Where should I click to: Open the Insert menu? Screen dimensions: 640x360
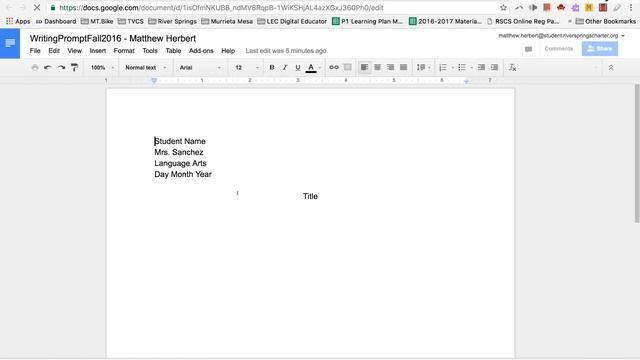coord(98,51)
